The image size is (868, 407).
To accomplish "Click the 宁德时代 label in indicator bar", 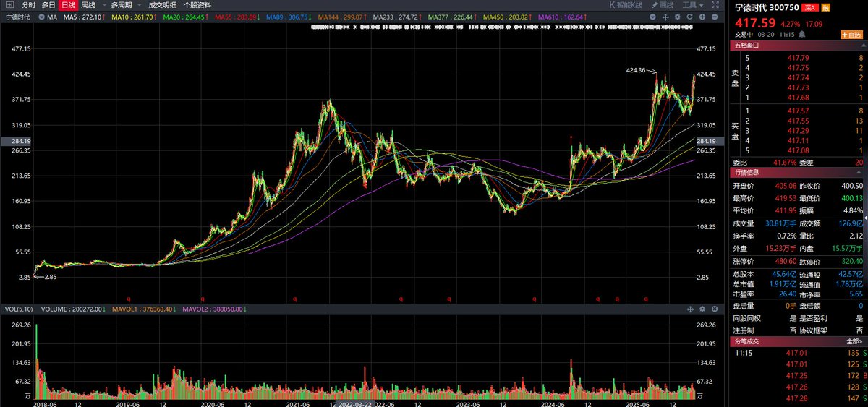I will 18,16.
